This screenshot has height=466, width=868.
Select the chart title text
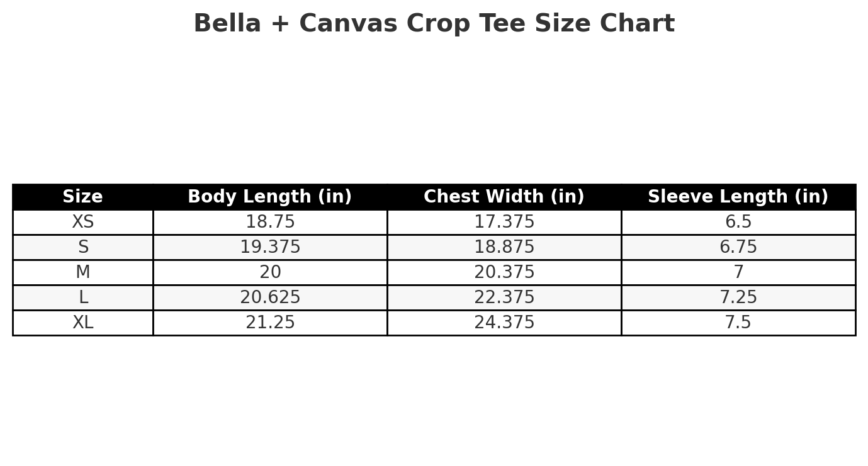pos(434,24)
